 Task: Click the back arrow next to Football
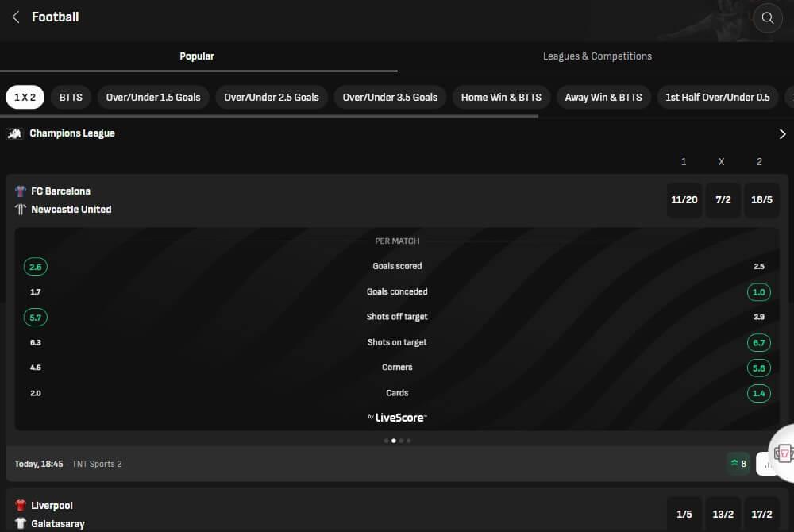(14, 16)
